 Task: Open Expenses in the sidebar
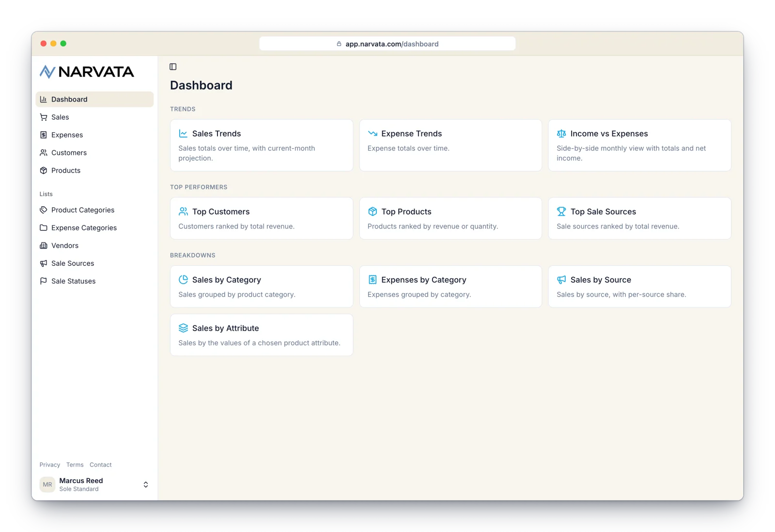coord(94,135)
